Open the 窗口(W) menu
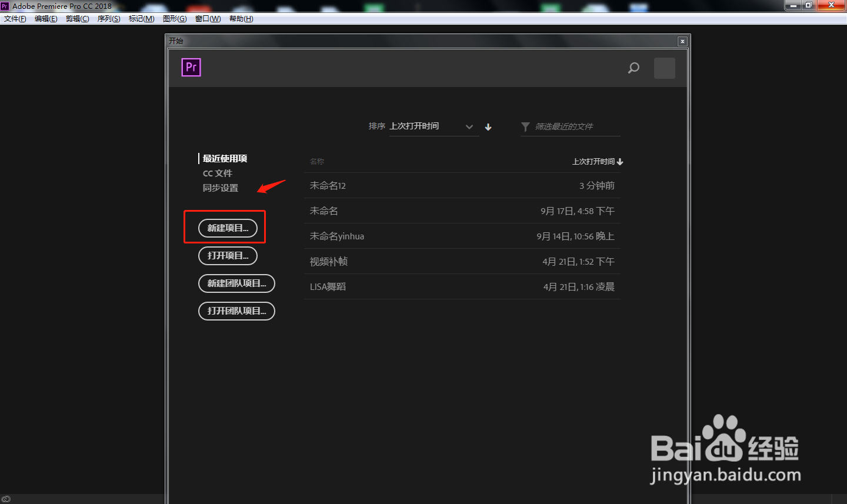Screen dimensions: 847x504 [x=208, y=19]
